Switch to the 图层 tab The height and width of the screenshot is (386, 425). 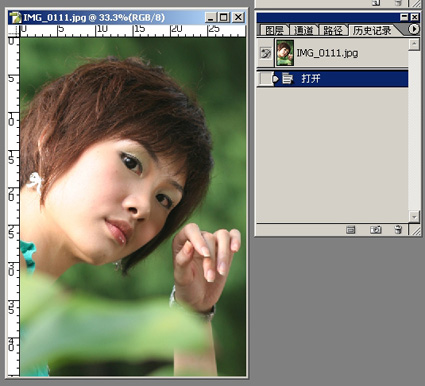coord(274,30)
